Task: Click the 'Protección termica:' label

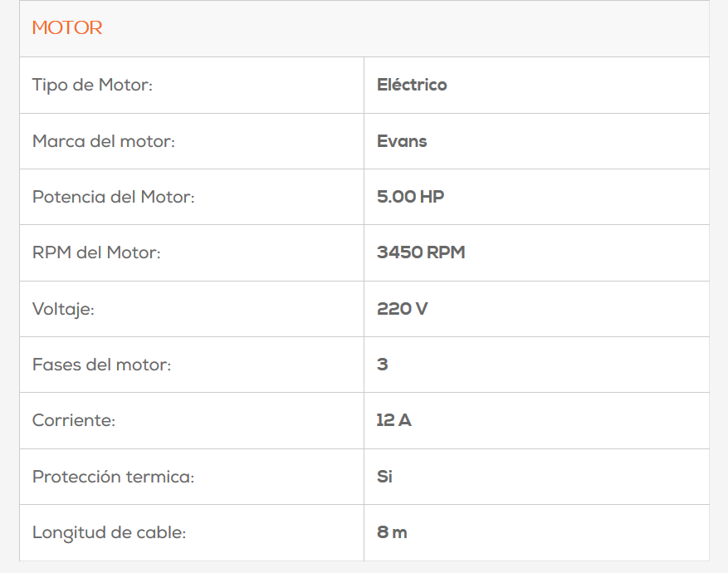Action: point(113,477)
